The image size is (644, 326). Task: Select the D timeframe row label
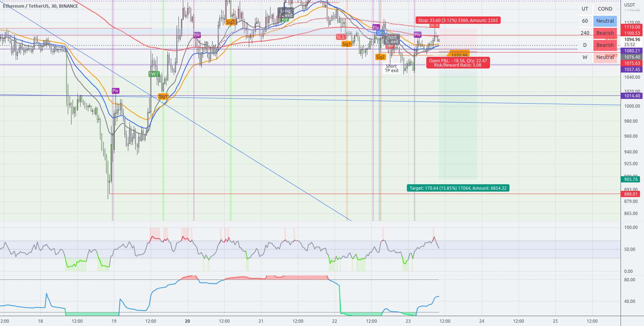pos(585,45)
